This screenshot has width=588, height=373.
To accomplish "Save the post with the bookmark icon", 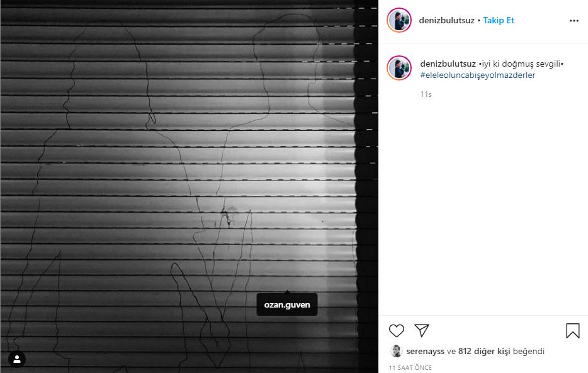I will [x=573, y=331].
